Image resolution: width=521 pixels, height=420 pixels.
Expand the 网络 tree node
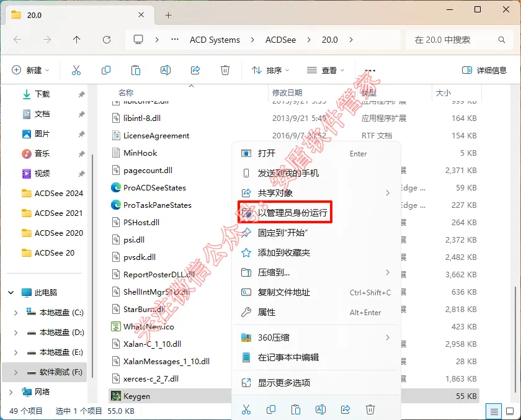click(11, 392)
